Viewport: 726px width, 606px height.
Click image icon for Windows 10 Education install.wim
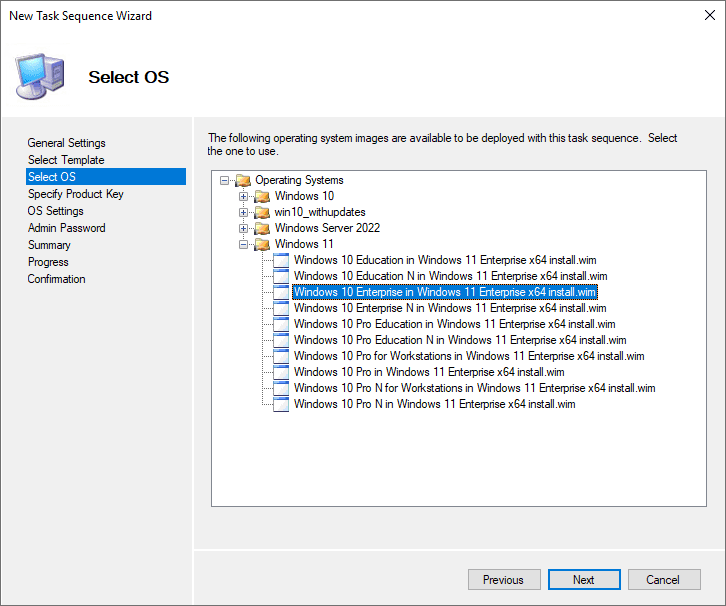(x=281, y=260)
